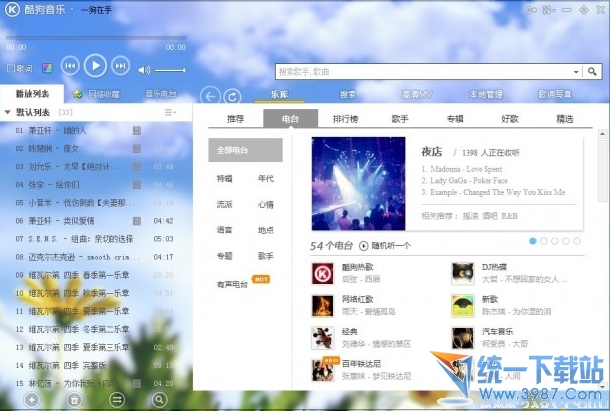Image resolution: width=610 pixels, height=411 pixels.
Task: Click MV icon beside 张宇 - 给你们
Action: click(x=137, y=184)
